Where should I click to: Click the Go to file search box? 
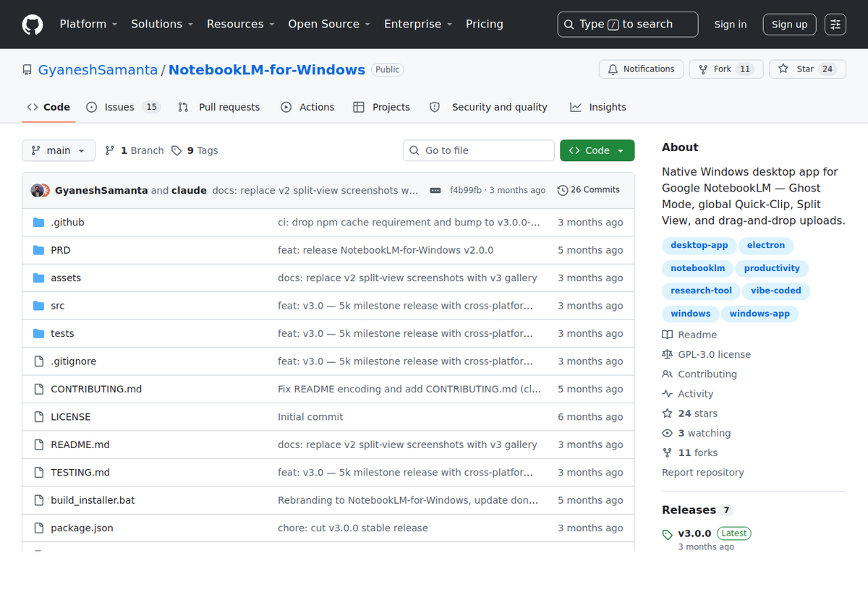point(479,150)
